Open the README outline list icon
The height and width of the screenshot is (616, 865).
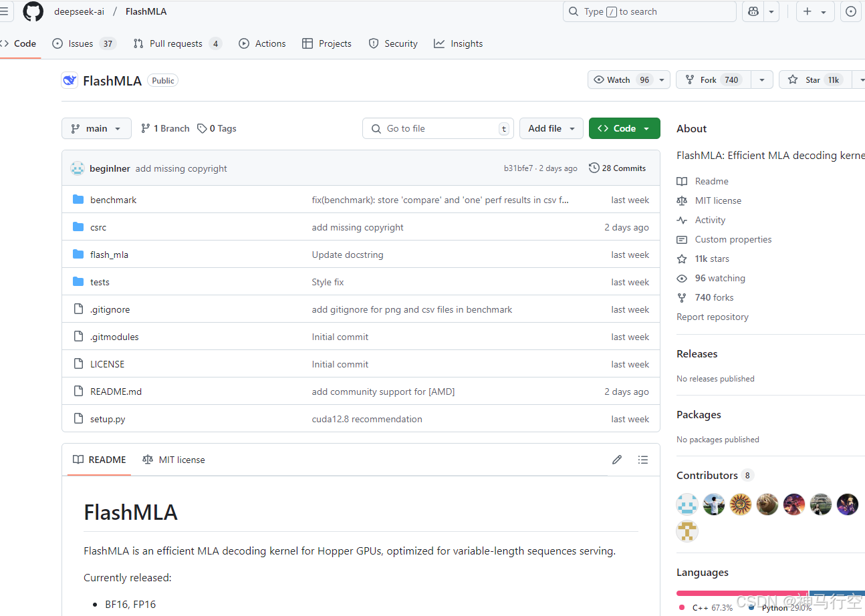point(643,460)
